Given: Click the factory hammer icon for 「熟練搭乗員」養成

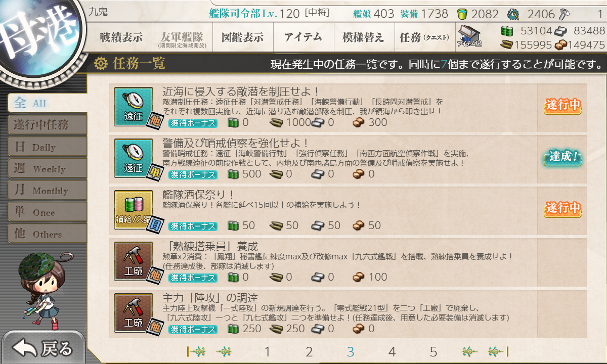Looking at the screenshot, I should tap(134, 261).
